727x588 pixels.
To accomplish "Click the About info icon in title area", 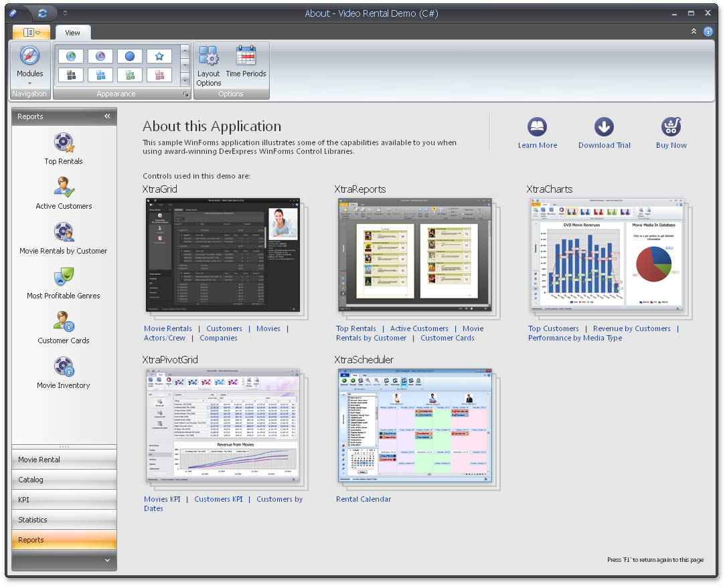I will [x=708, y=31].
